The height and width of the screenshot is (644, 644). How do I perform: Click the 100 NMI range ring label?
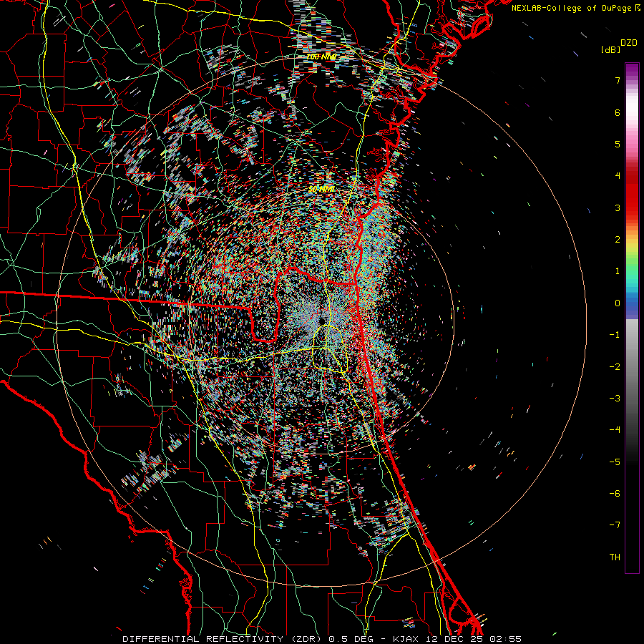tap(321, 57)
